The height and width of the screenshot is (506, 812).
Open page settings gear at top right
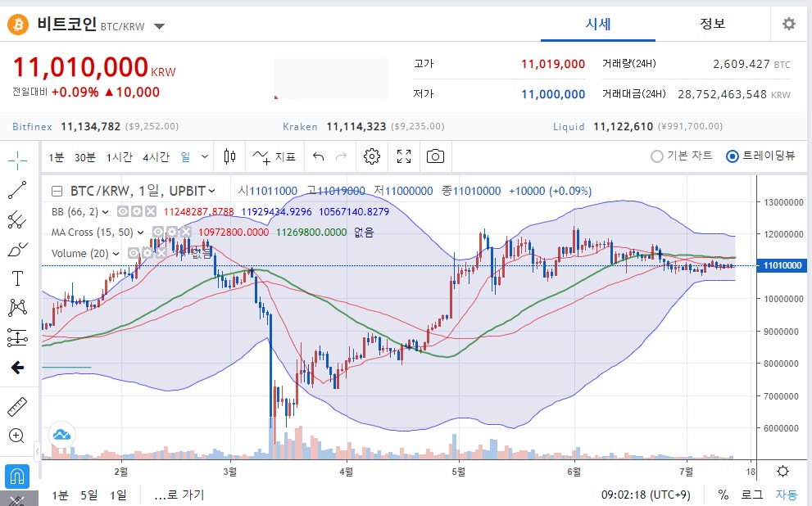click(789, 24)
